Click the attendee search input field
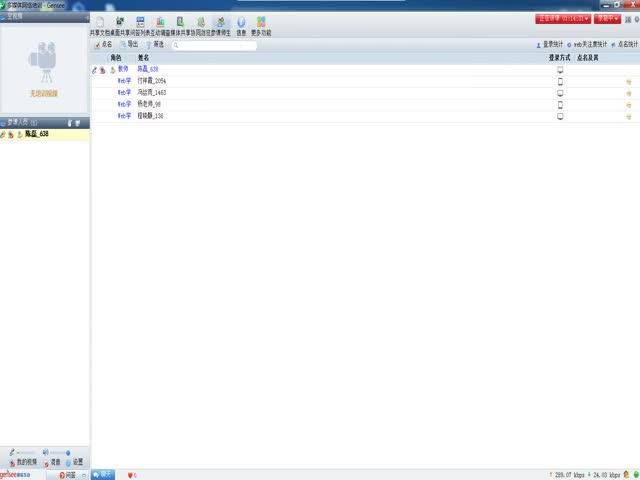Screen dimensions: 640x480 pyautogui.click(x=215, y=45)
